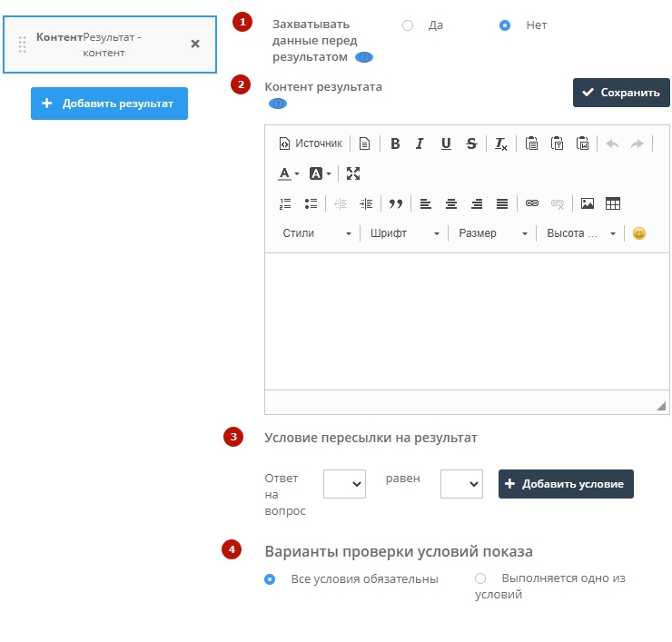Click the "Сохранить" button
672x642 pixels.
click(x=621, y=93)
